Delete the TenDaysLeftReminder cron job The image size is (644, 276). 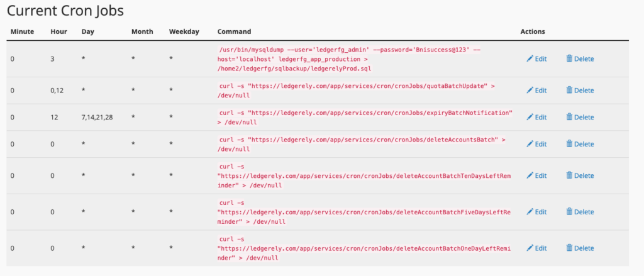[580, 175]
